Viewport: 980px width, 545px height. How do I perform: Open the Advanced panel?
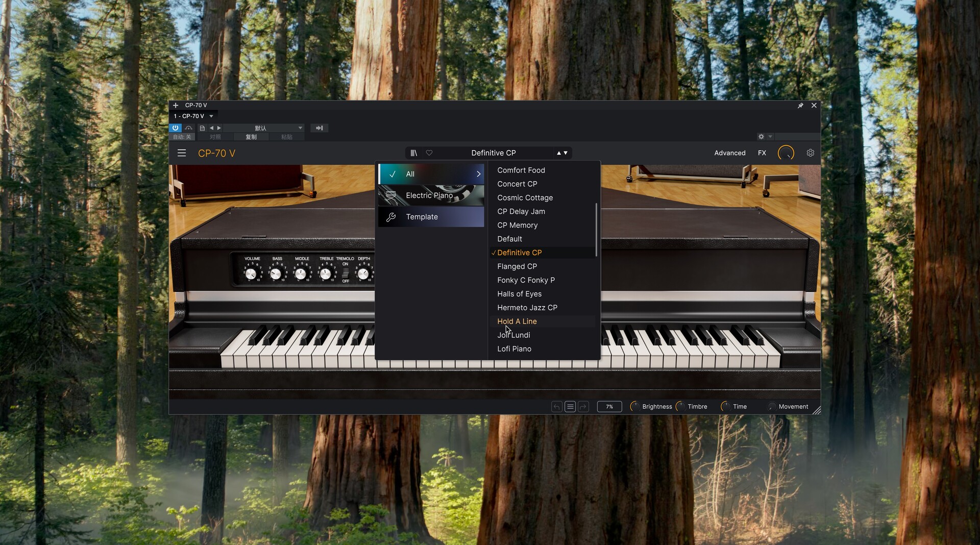(x=729, y=153)
